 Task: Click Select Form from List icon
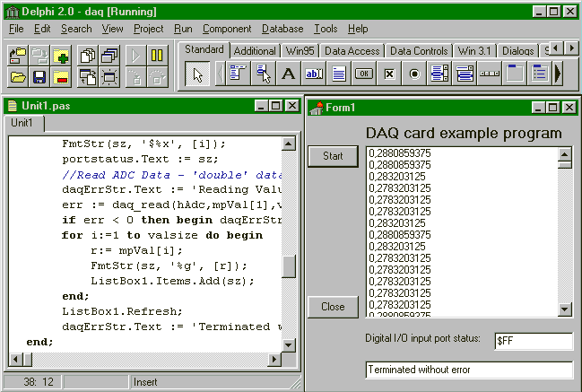tap(109, 56)
